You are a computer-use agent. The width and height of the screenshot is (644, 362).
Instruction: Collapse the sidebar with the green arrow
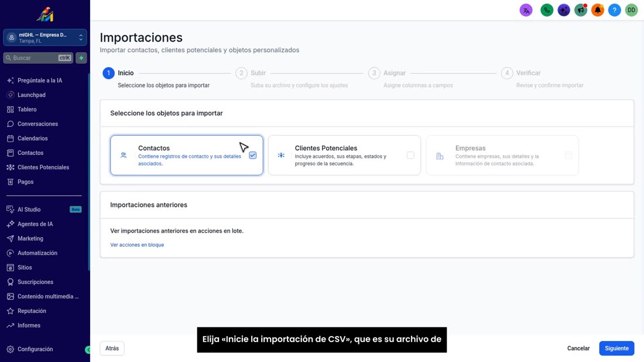coord(87,350)
